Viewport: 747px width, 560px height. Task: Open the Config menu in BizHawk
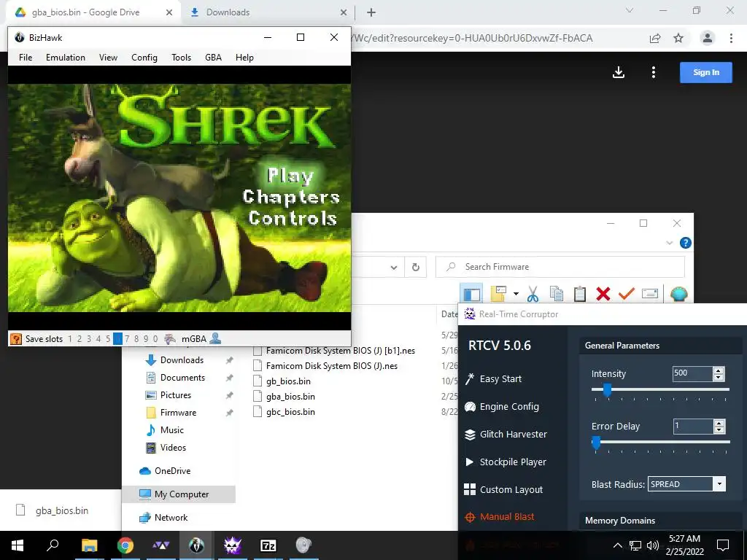tap(144, 58)
